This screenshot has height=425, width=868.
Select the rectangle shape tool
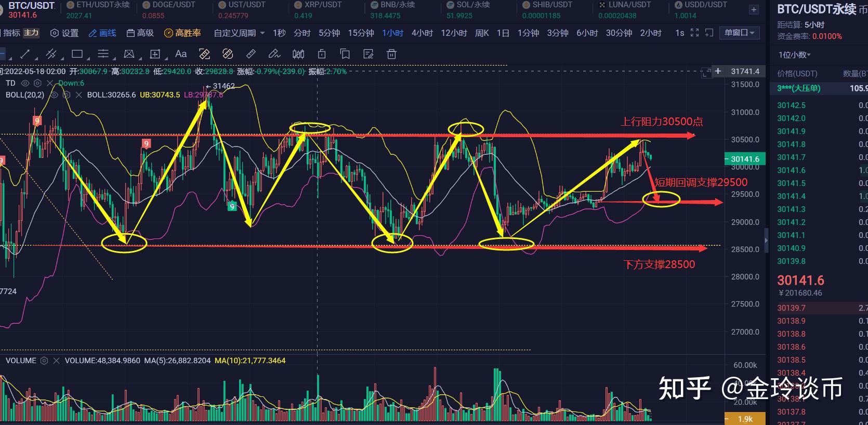tap(77, 54)
